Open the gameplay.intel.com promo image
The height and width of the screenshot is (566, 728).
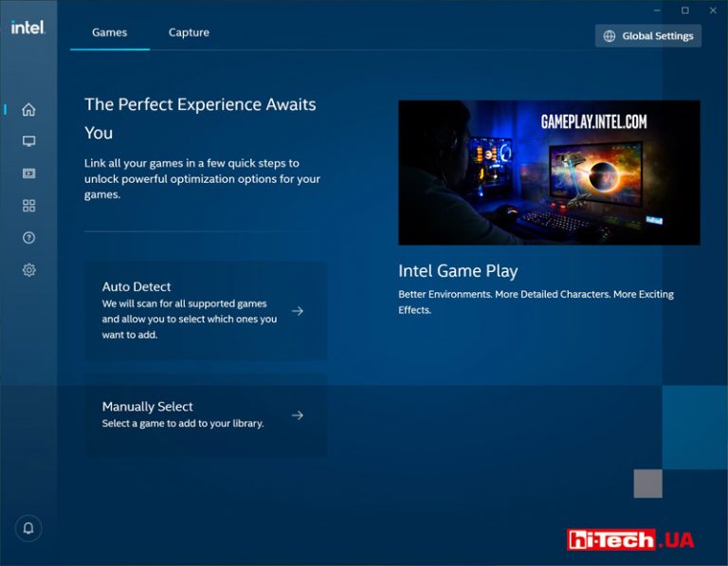[x=549, y=173]
